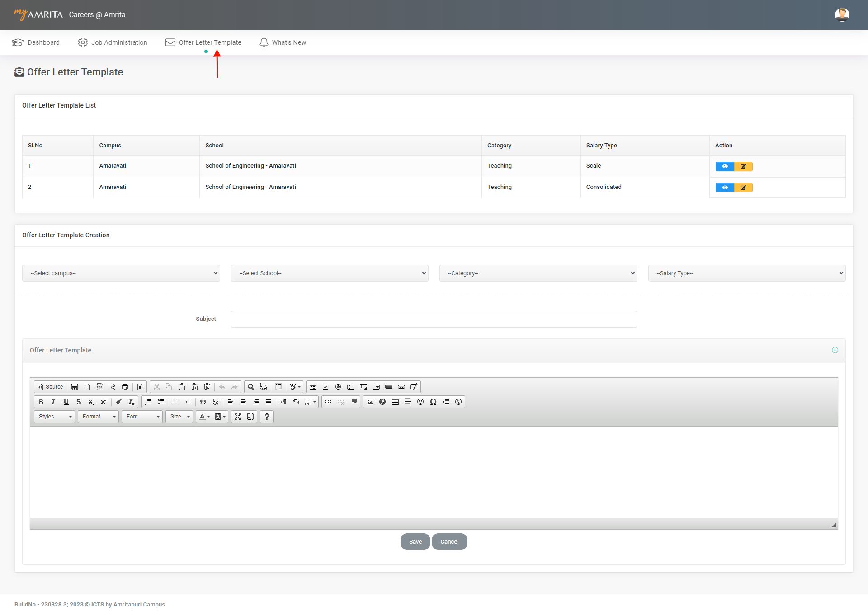Click the Insert Table icon

tap(395, 402)
